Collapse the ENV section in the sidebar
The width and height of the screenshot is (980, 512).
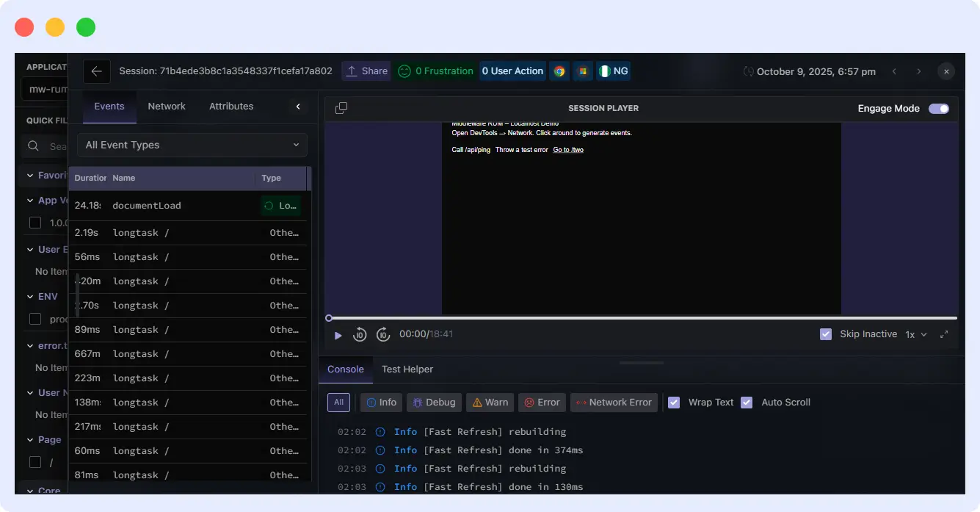tap(29, 296)
